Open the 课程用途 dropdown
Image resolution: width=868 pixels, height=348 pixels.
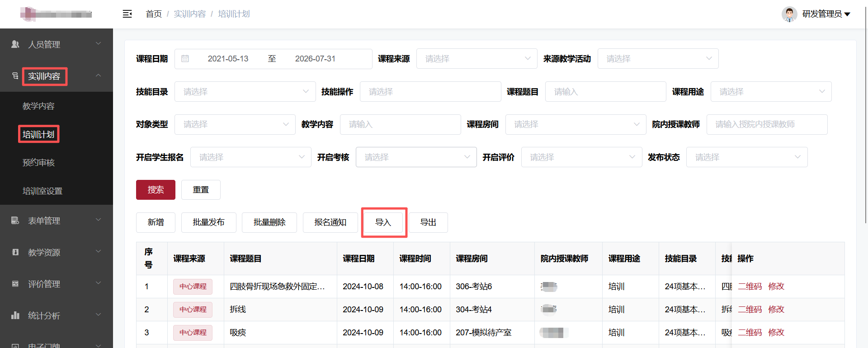point(771,92)
